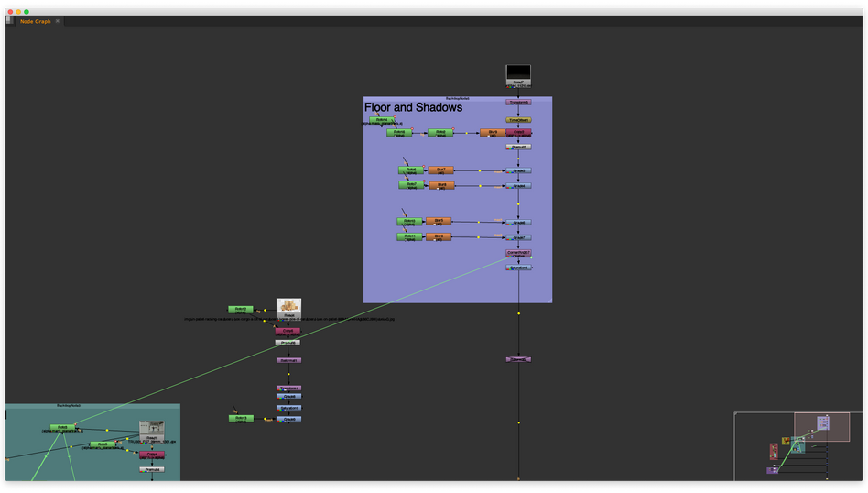
Task: Select the Roto7 node feeding Blur8
Action: click(412, 186)
